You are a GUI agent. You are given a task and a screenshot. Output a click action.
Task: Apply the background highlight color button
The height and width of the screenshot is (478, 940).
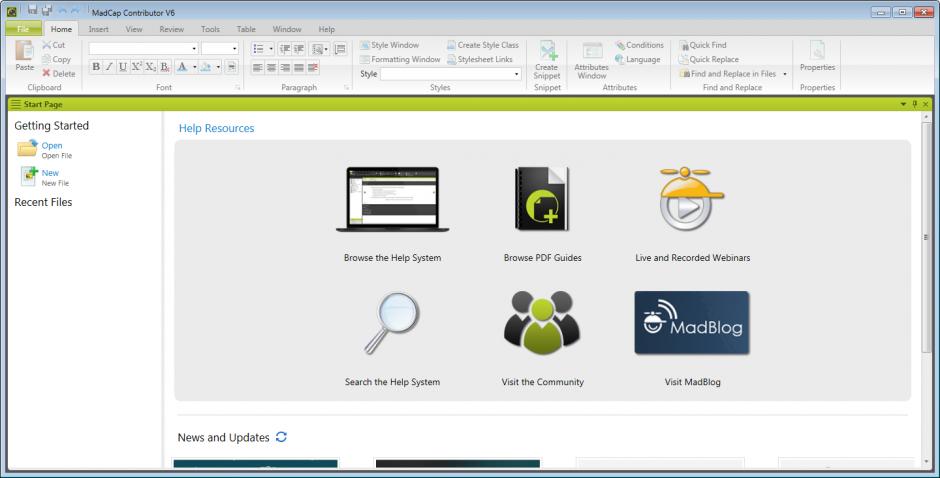[206, 67]
